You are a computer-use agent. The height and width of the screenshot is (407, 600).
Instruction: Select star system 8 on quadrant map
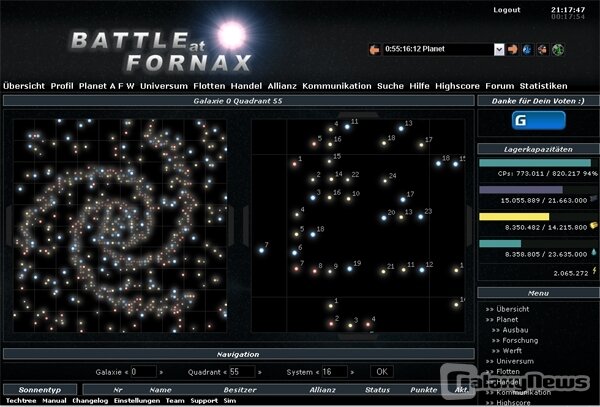[315, 271]
